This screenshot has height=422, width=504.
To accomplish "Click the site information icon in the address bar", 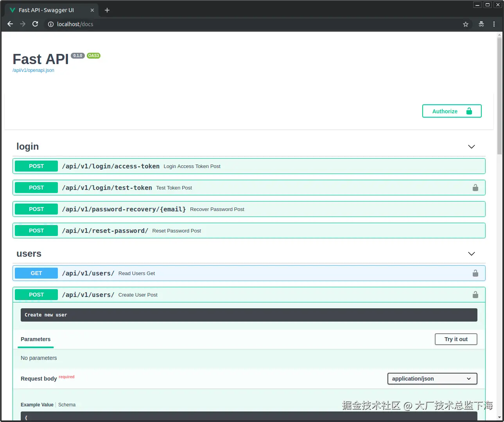I will (51, 24).
